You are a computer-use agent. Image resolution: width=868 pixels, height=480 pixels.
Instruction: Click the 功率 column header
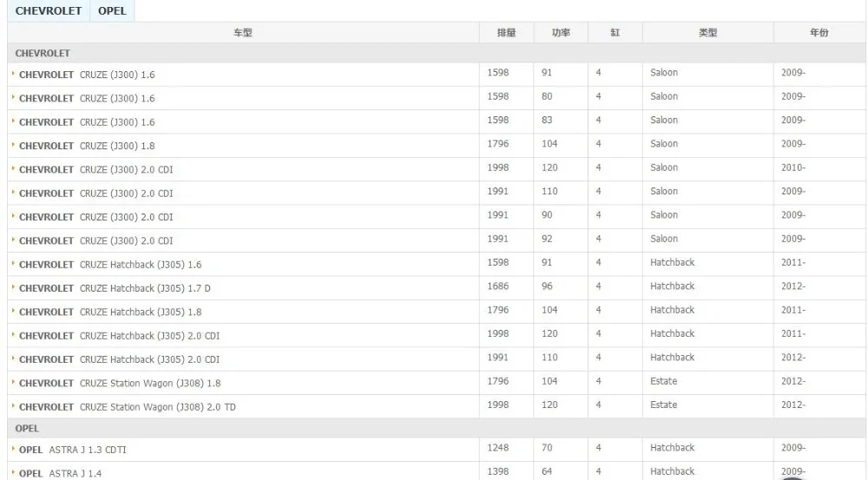[x=560, y=33]
